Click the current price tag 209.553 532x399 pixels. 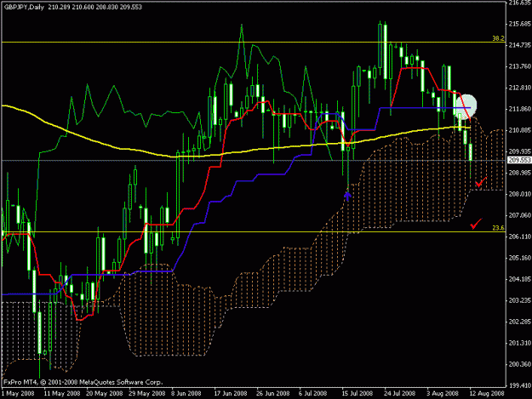click(519, 160)
